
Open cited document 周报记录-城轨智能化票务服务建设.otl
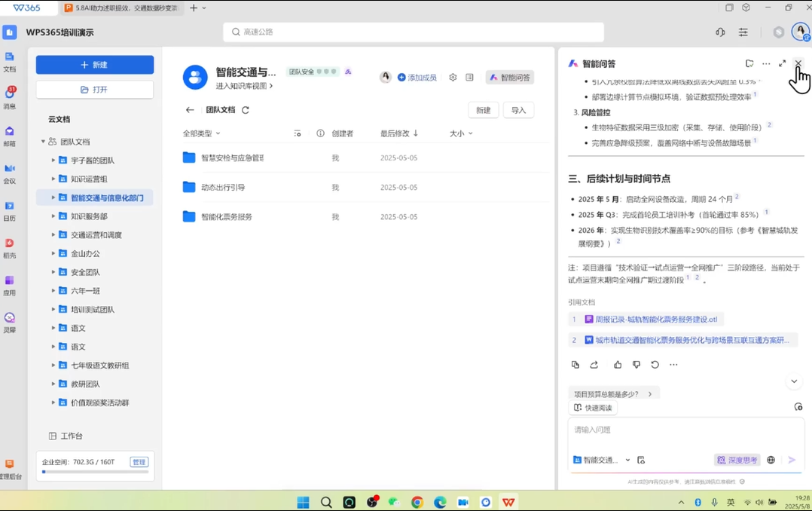[655, 320]
